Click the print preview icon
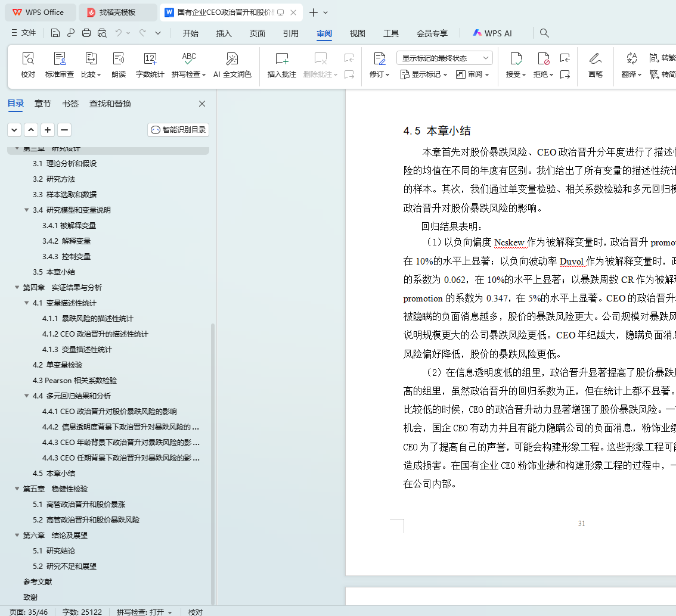 tap(102, 33)
